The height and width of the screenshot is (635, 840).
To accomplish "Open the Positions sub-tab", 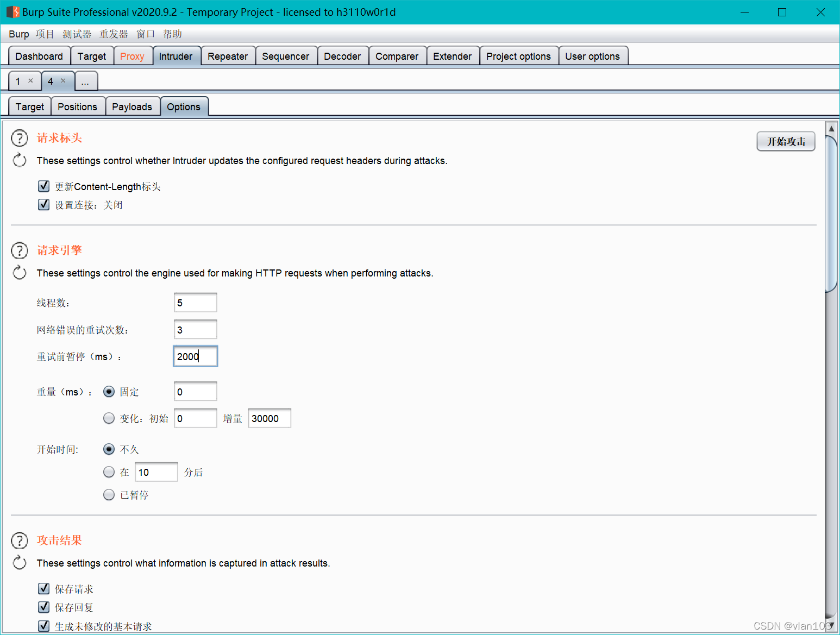I will [78, 106].
